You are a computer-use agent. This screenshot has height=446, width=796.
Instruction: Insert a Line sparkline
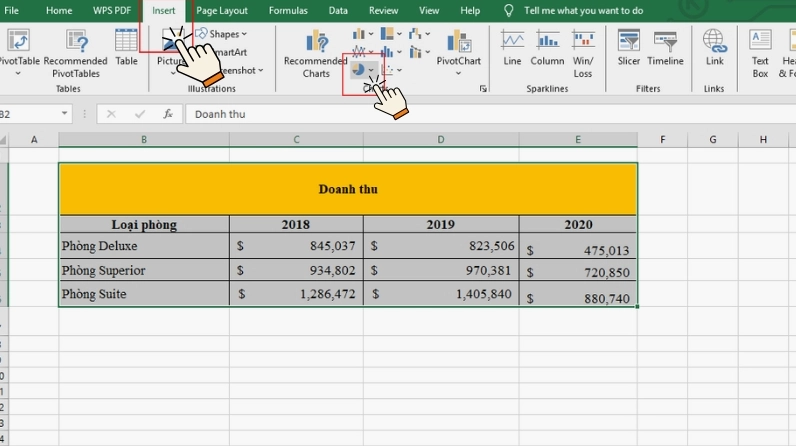512,48
